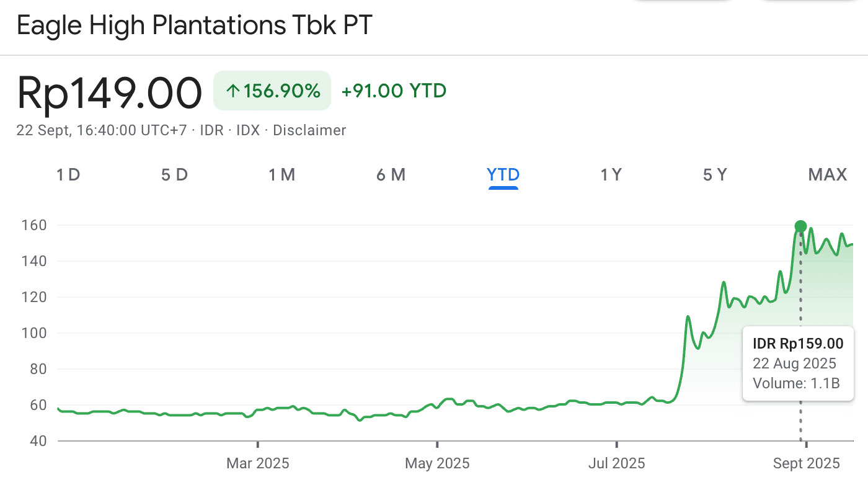Select the 5 D time range tab
This screenshot has height=490, width=868.
[x=174, y=175]
